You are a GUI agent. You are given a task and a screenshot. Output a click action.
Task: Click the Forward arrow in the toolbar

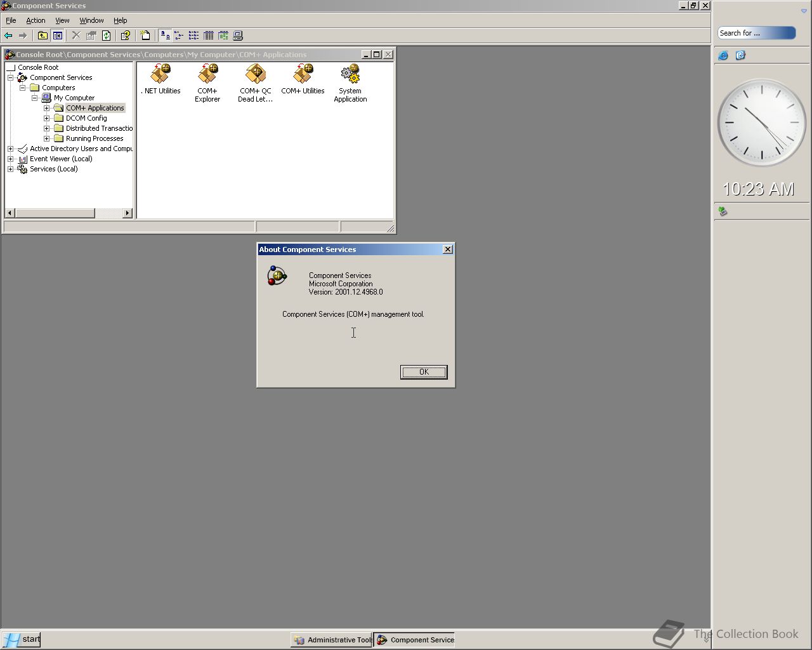[23, 36]
